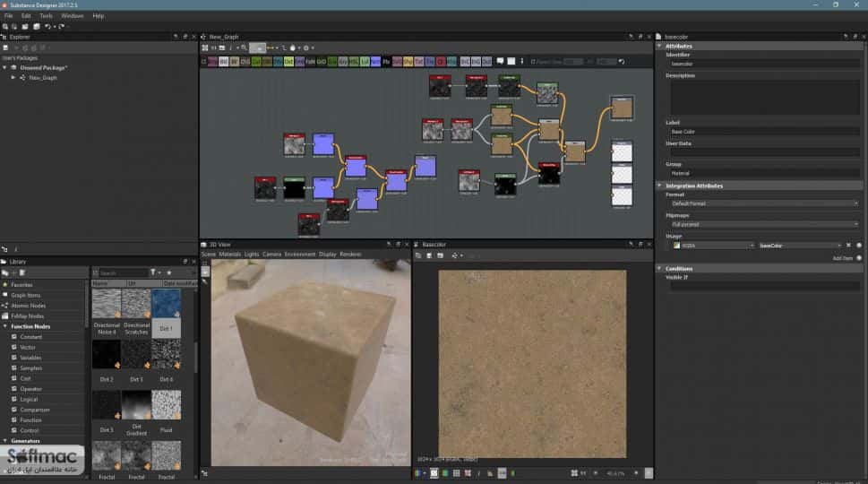Image resolution: width=868 pixels, height=484 pixels.
Task: Open the channel selector dropdown in the 2D view
Action: point(419,473)
